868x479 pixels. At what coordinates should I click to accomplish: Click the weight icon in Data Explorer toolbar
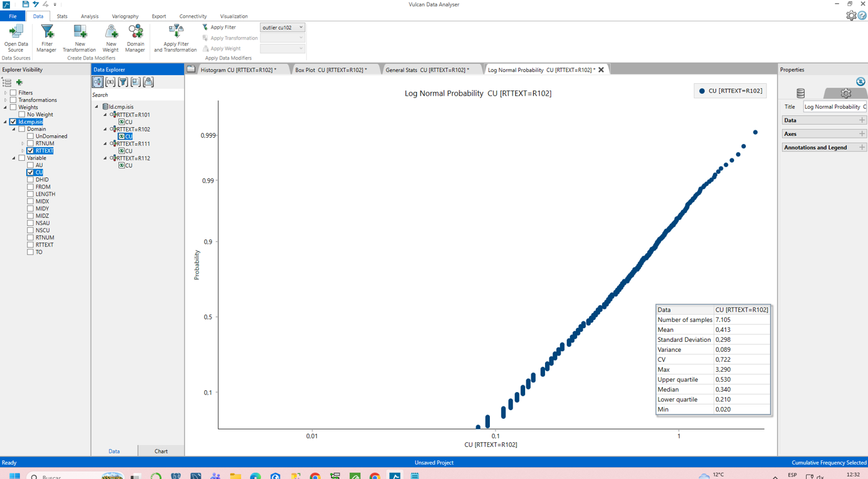click(x=148, y=82)
